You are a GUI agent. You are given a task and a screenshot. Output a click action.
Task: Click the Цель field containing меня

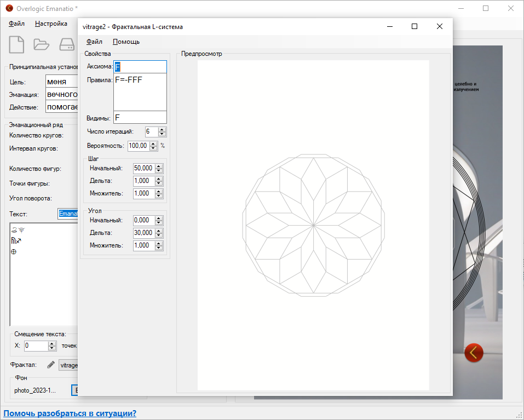[x=61, y=82]
